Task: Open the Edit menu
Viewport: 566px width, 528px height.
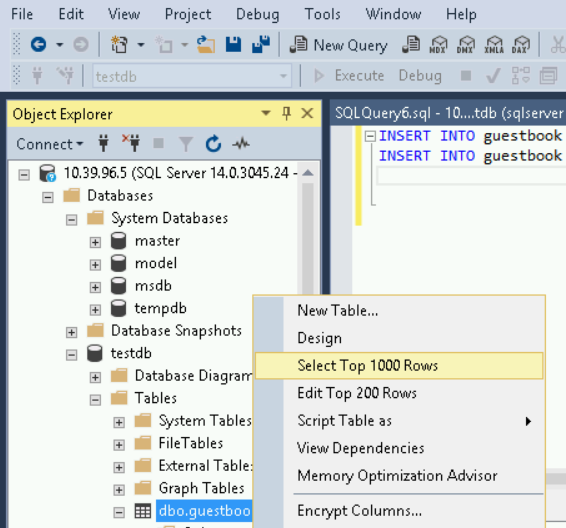Action: pos(71,14)
